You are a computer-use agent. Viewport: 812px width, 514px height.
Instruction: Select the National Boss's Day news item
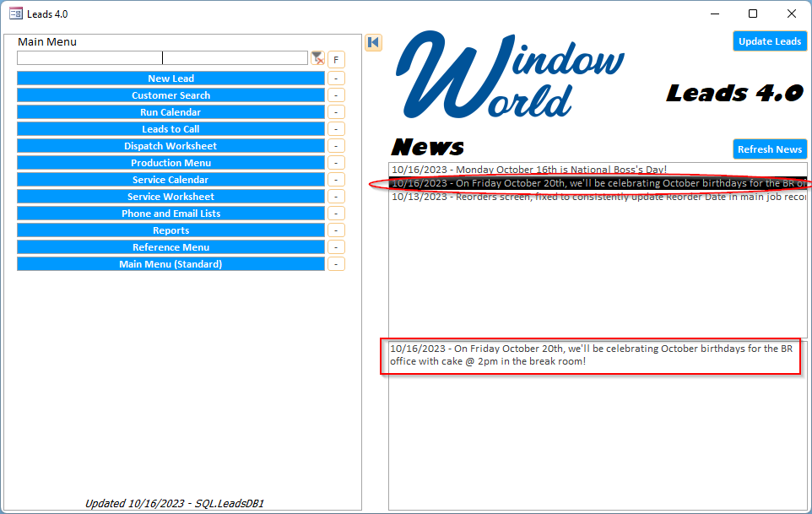[x=598, y=170]
